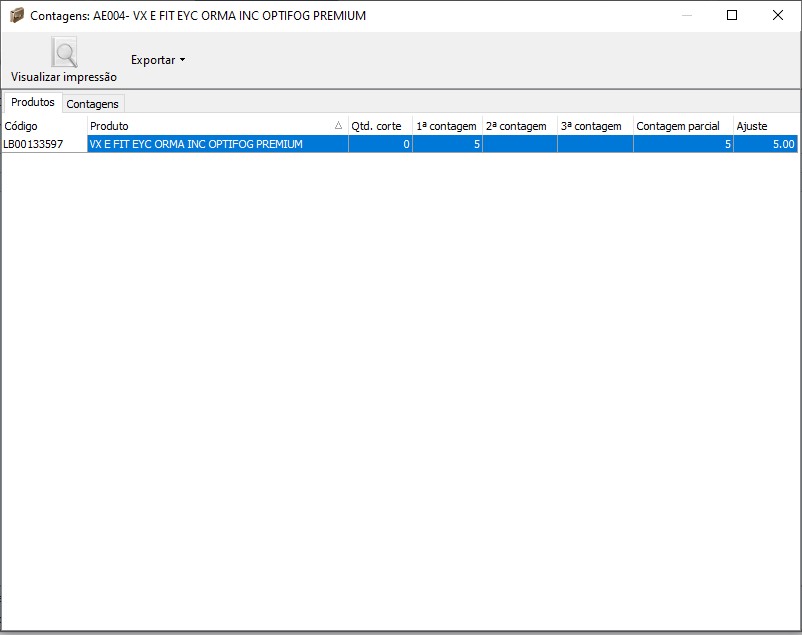802x635 pixels.
Task: Click the Ajuste column header
Action: click(x=765, y=126)
